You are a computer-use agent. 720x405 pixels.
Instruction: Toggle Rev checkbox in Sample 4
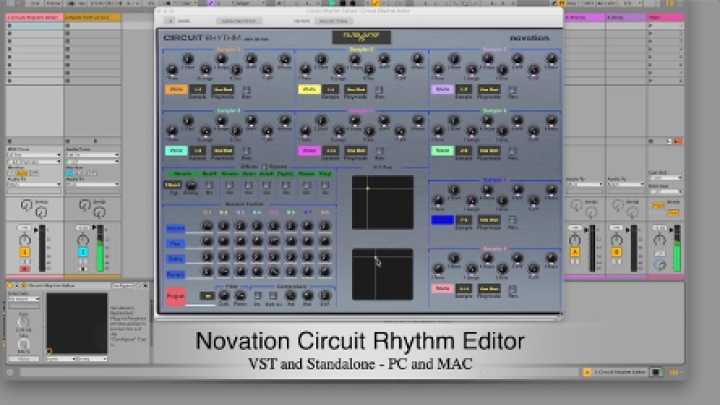point(247,151)
